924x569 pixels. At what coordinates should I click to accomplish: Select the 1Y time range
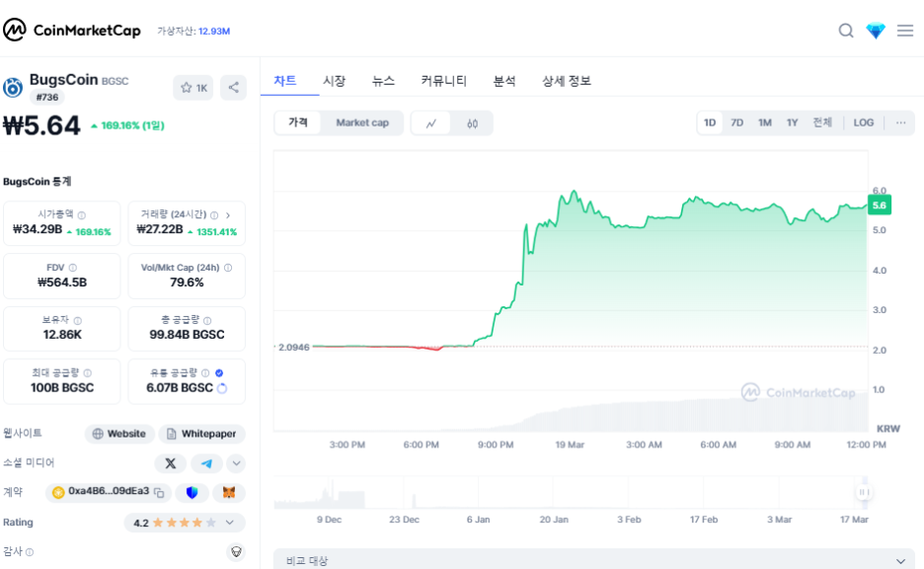(x=792, y=122)
